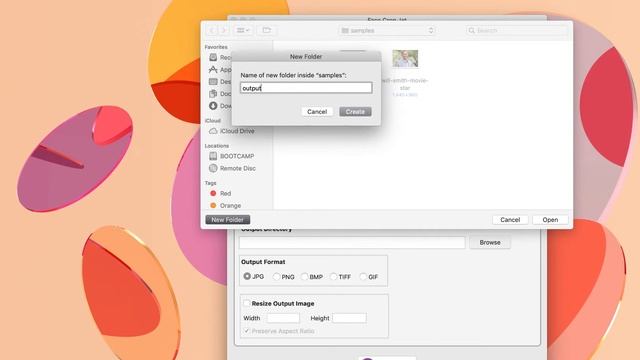640x360 pixels.
Task: Click Browse for output directory
Action: pyautogui.click(x=490, y=242)
